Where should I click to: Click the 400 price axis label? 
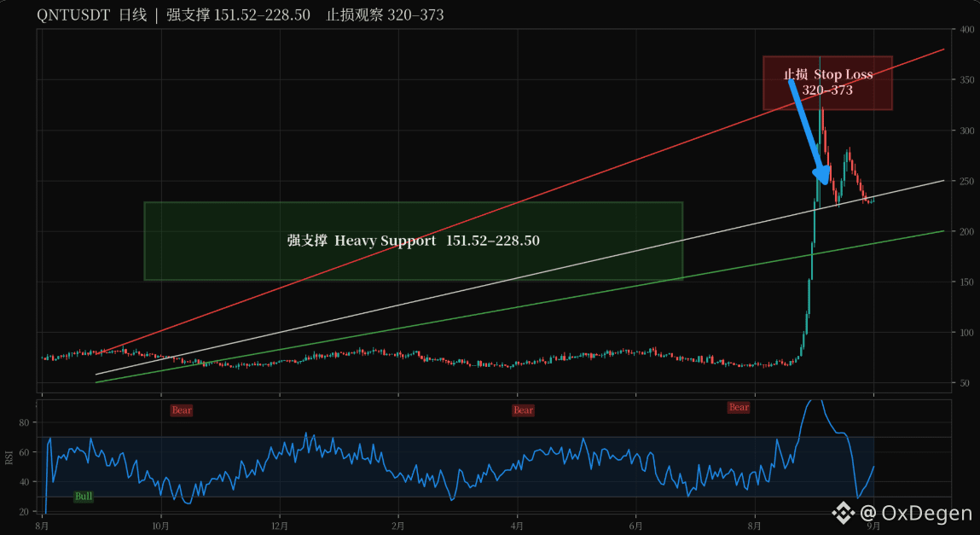[967, 29]
